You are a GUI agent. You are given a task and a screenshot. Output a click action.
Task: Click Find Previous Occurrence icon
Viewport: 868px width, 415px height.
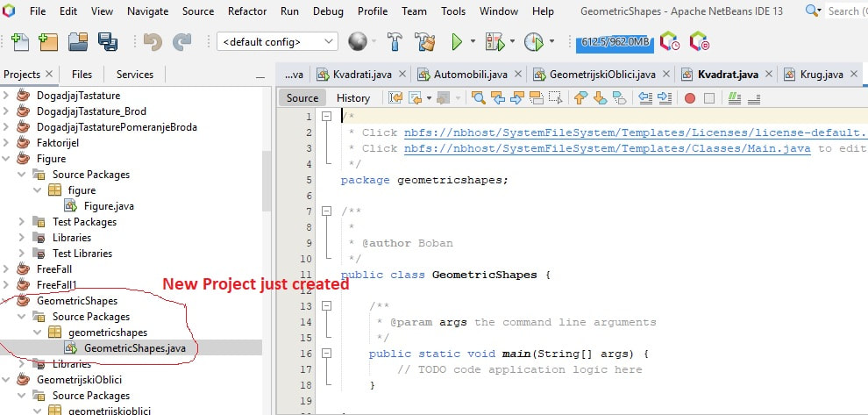pyautogui.click(x=498, y=98)
